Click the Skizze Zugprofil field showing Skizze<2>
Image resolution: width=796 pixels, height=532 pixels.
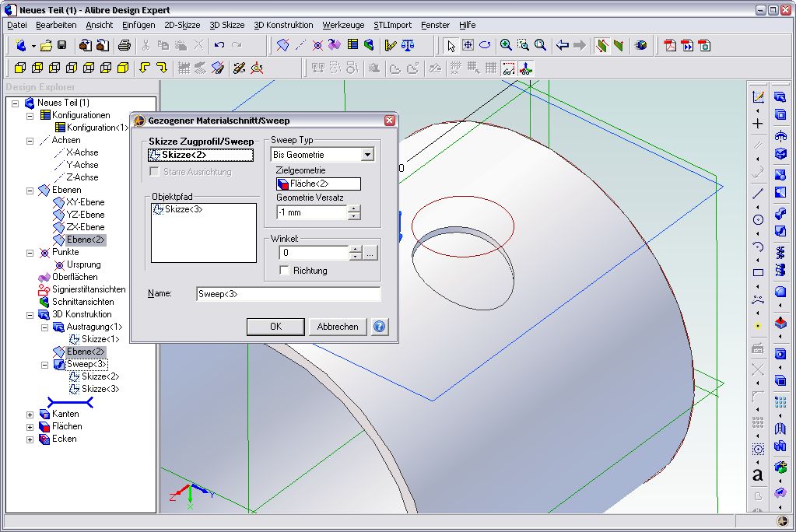pos(201,155)
